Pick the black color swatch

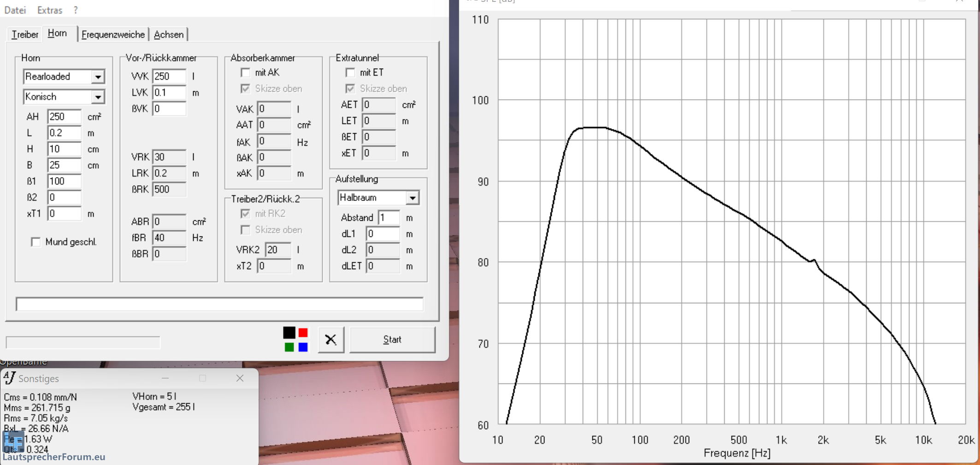click(x=289, y=332)
